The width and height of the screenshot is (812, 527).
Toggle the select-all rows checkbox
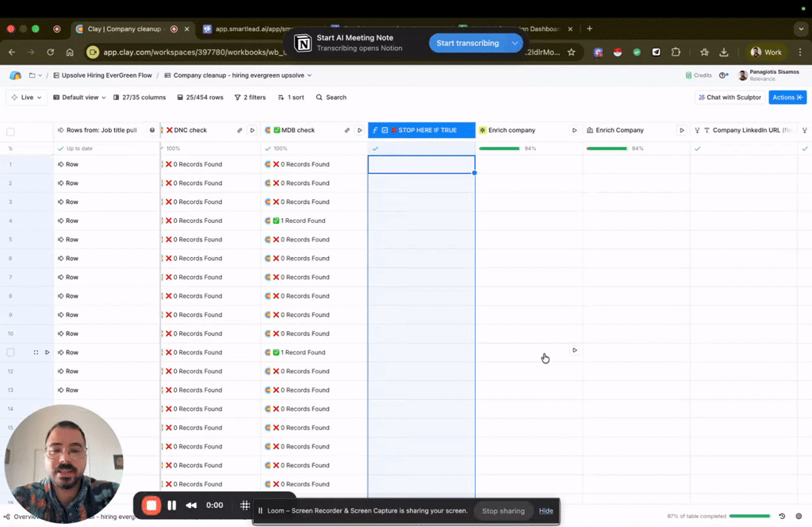pos(10,131)
